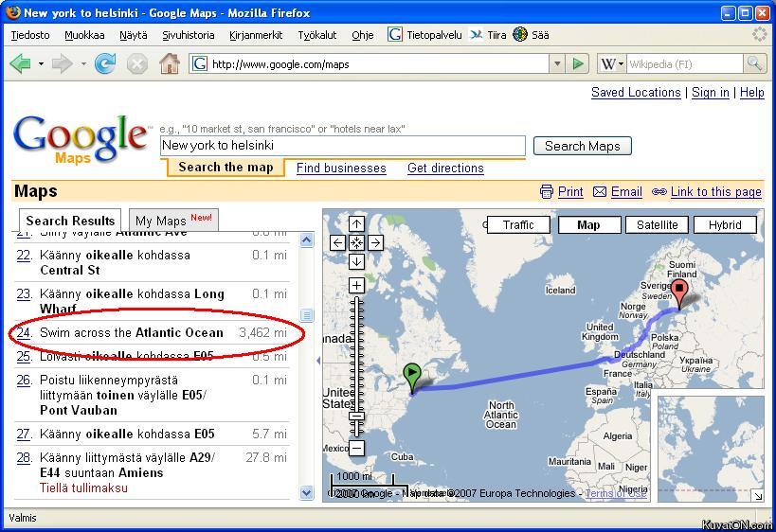Select the Search Results tab
This screenshot has height=532, width=776.
pos(70,221)
